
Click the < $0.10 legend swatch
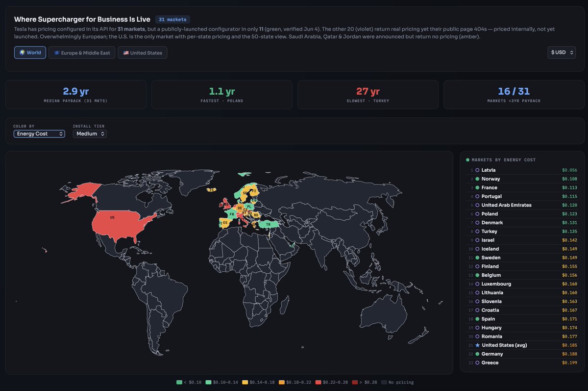[179, 382]
